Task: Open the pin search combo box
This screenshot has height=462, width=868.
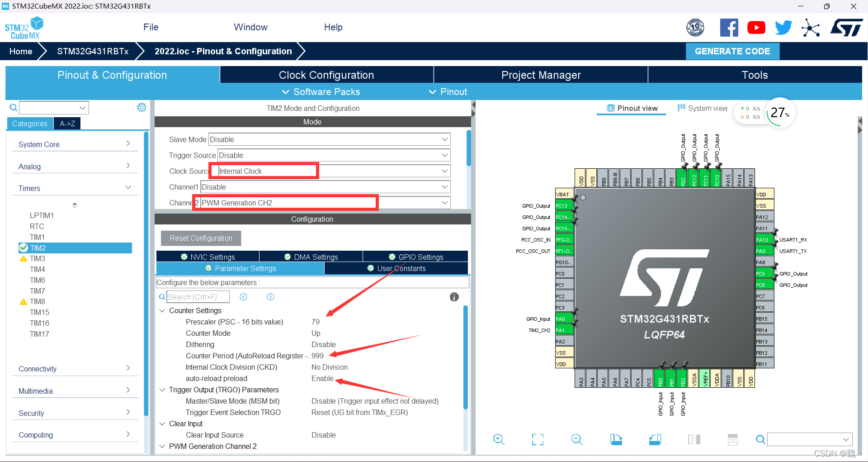Action: click(810, 439)
